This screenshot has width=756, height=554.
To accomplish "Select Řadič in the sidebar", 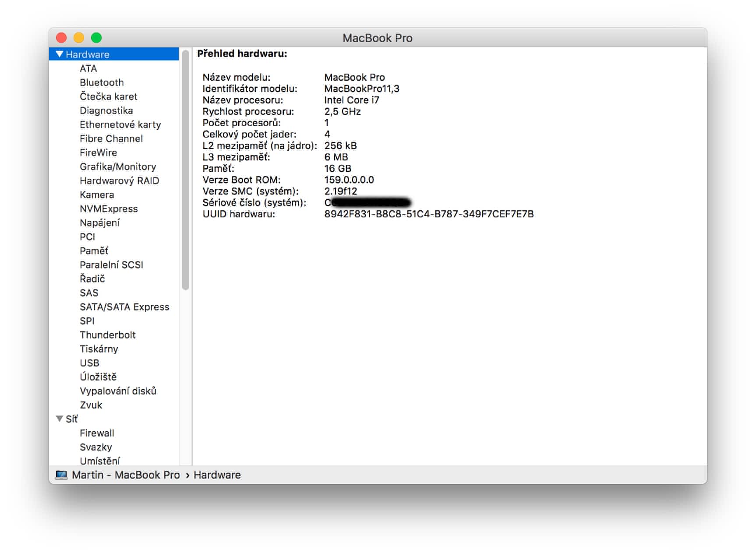I will 92,279.
